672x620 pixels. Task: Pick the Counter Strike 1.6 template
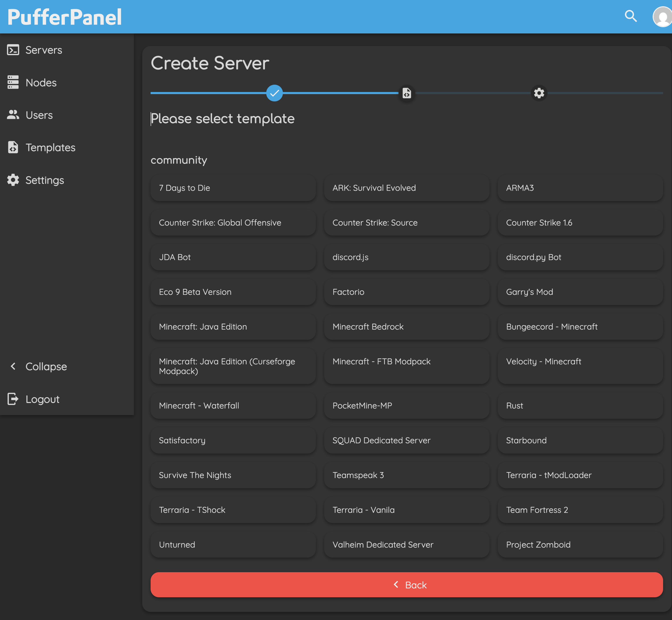tap(580, 222)
